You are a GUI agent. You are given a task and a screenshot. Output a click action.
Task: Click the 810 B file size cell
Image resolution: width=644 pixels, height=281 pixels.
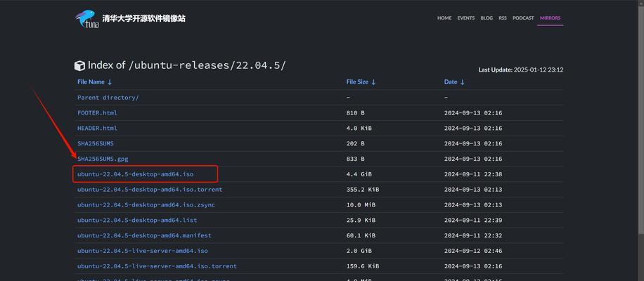coord(355,113)
